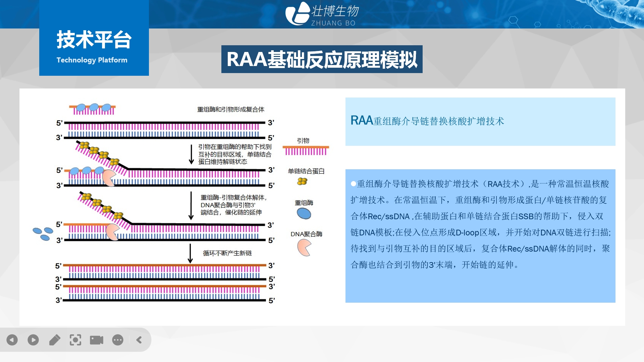Image resolution: width=644 pixels, height=362 pixels.
Task: Click the focus/spotlight frame icon
Action: pyautogui.click(x=75, y=340)
